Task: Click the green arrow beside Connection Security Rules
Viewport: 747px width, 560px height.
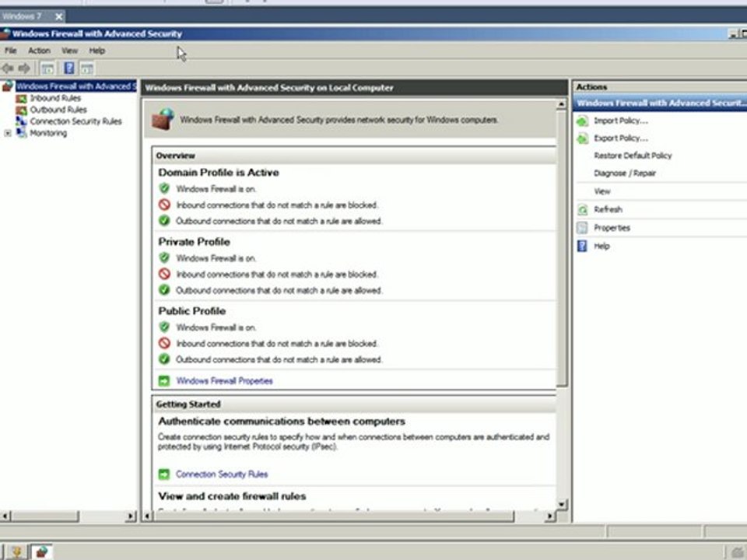Action: click(x=164, y=474)
